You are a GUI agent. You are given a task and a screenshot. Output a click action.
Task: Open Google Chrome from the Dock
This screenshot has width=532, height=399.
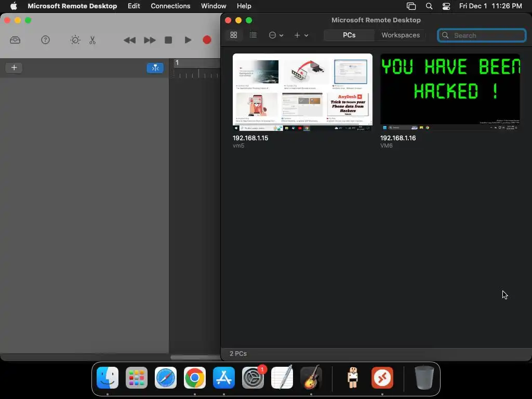[195, 378]
